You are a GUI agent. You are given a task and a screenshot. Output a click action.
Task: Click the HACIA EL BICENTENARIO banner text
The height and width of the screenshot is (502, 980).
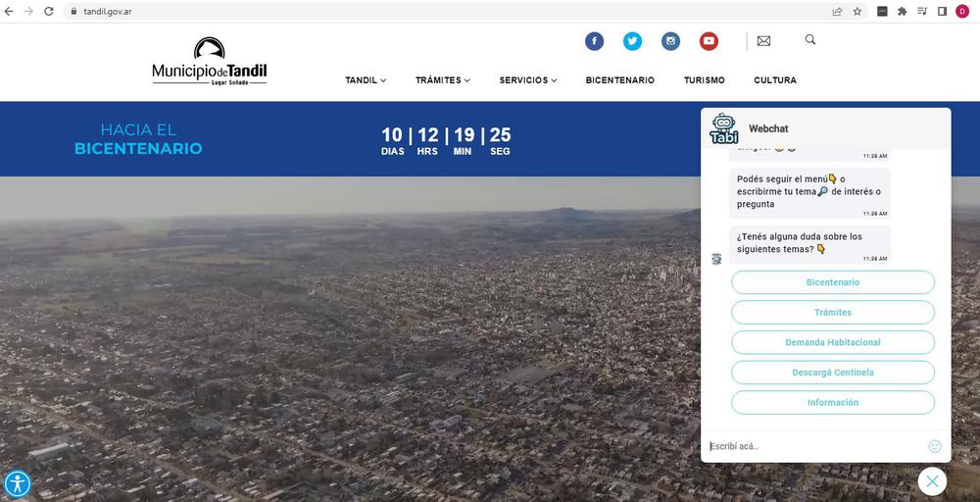point(138,139)
